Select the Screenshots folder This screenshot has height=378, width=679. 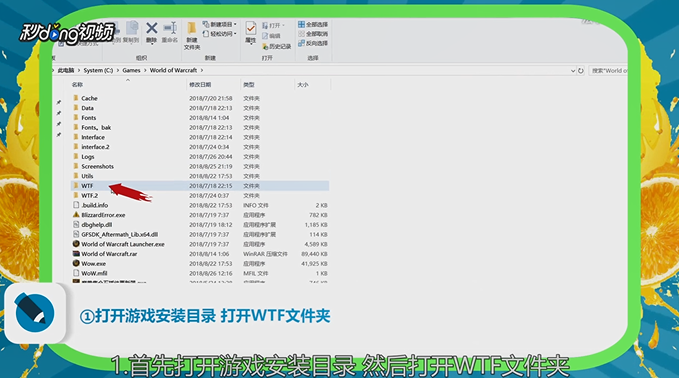tap(97, 166)
